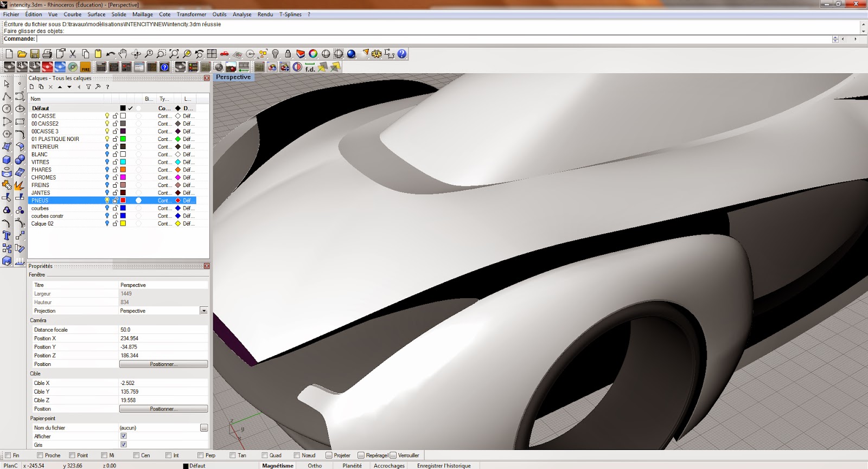Open the Surface menu
Image resolution: width=868 pixels, height=469 pixels.
click(97, 15)
